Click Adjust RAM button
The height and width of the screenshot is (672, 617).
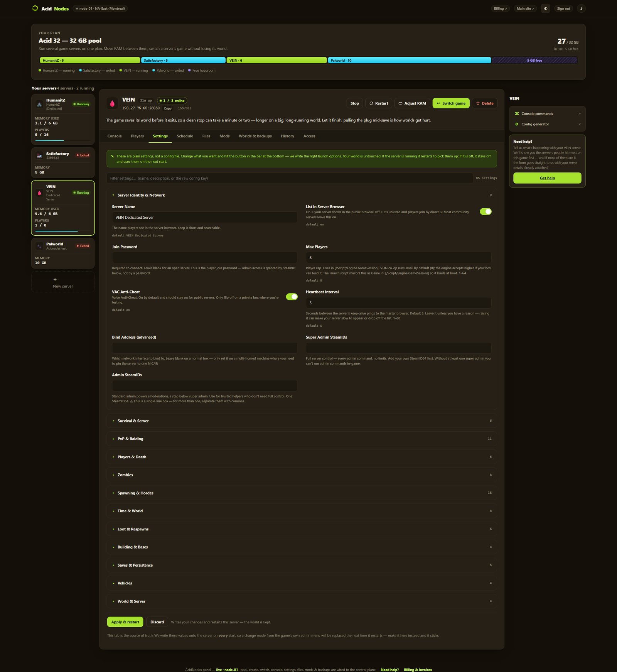click(412, 103)
